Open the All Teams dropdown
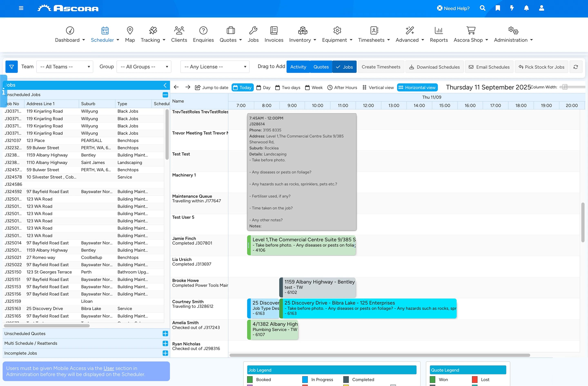This screenshot has width=588, height=386. click(65, 67)
